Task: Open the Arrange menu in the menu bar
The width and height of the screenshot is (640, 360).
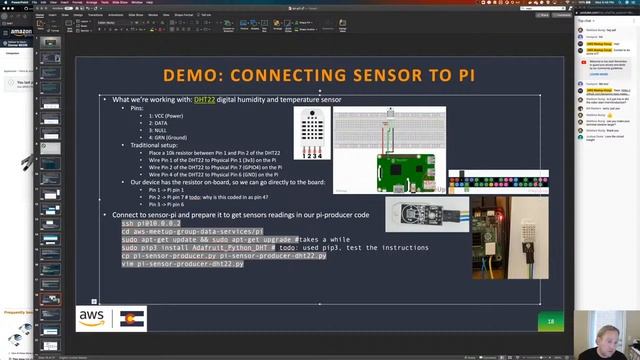Action: 91,2
